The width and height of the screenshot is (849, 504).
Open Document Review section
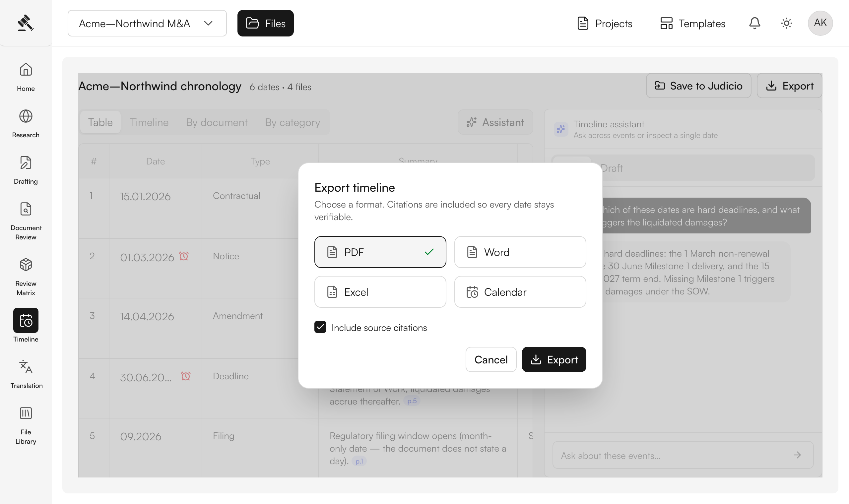(26, 221)
